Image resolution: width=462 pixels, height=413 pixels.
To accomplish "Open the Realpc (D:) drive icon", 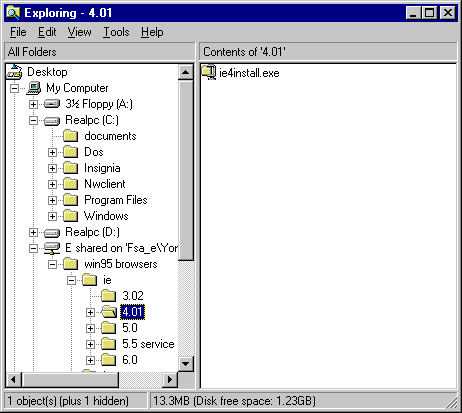I will tap(52, 232).
